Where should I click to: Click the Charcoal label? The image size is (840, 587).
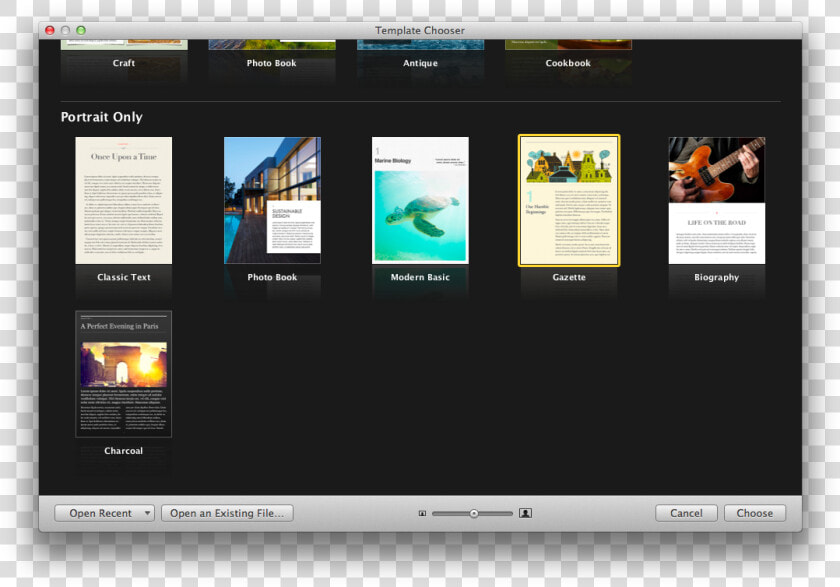(x=124, y=451)
